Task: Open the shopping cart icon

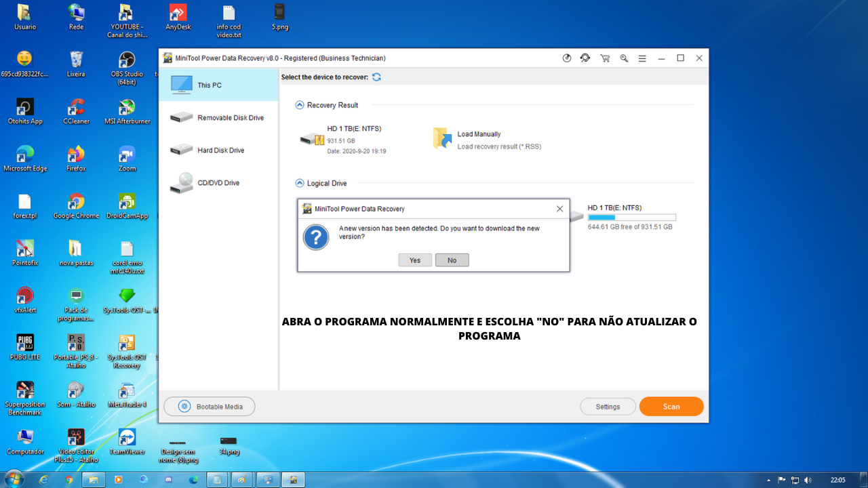Action: [605, 58]
